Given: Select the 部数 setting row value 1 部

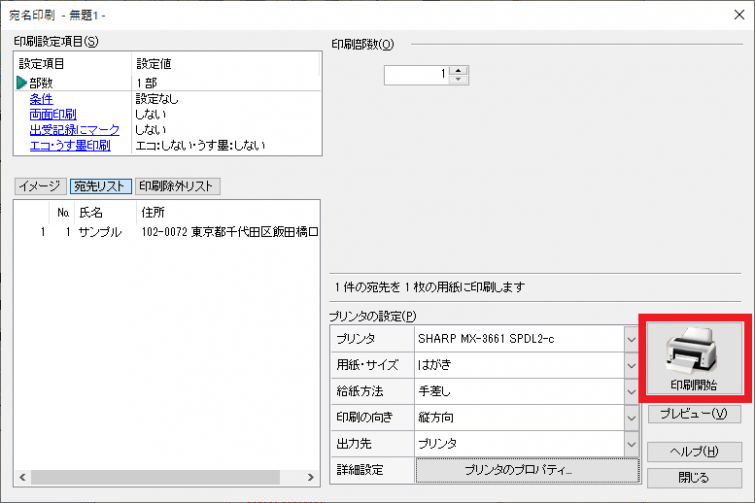Looking at the screenshot, I should tap(146, 83).
